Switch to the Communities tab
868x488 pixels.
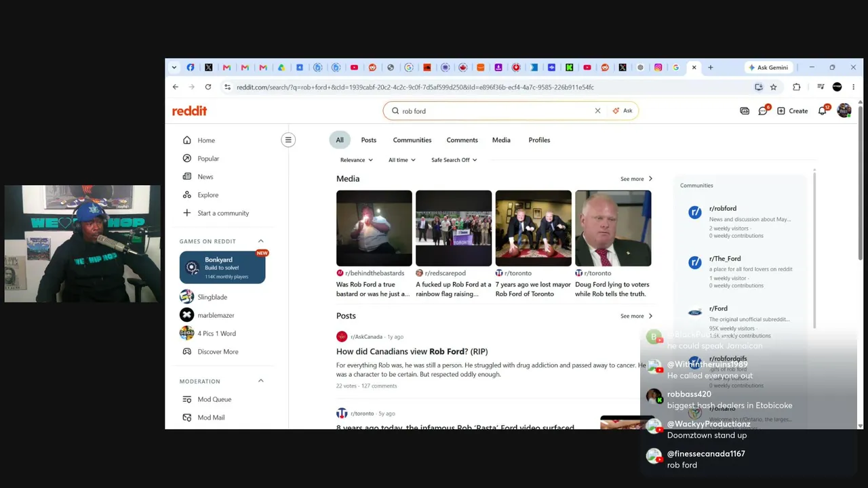(412, 140)
